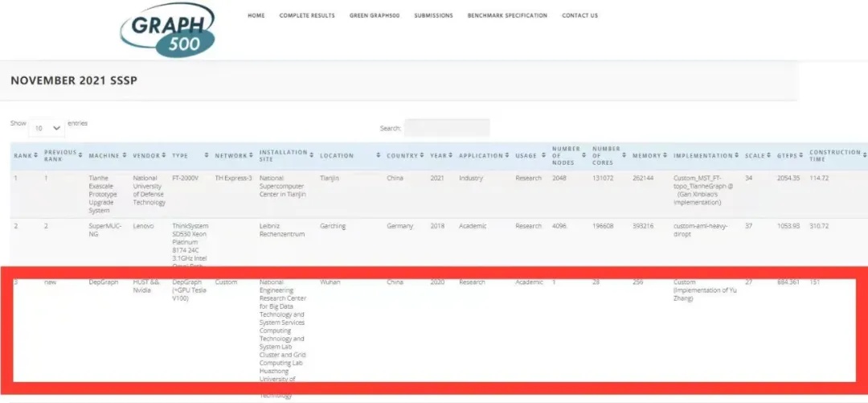Sort by the Installation Site column
Image resolution: width=868 pixels, height=403 pixels.
(x=283, y=155)
